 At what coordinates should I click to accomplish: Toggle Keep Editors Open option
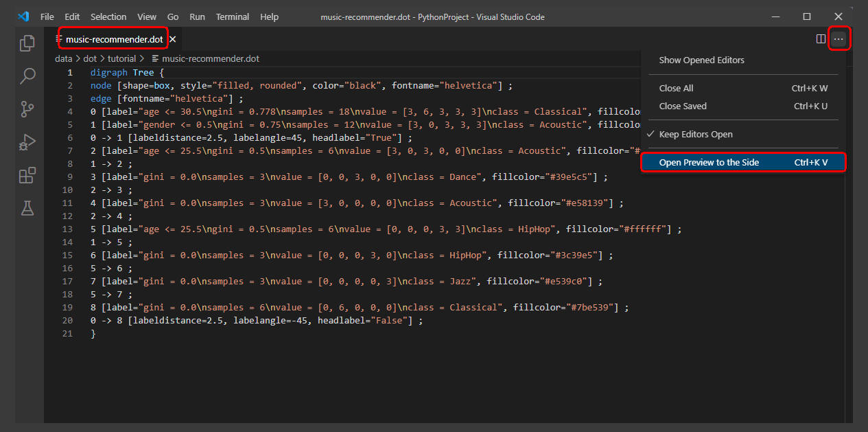[743, 134]
